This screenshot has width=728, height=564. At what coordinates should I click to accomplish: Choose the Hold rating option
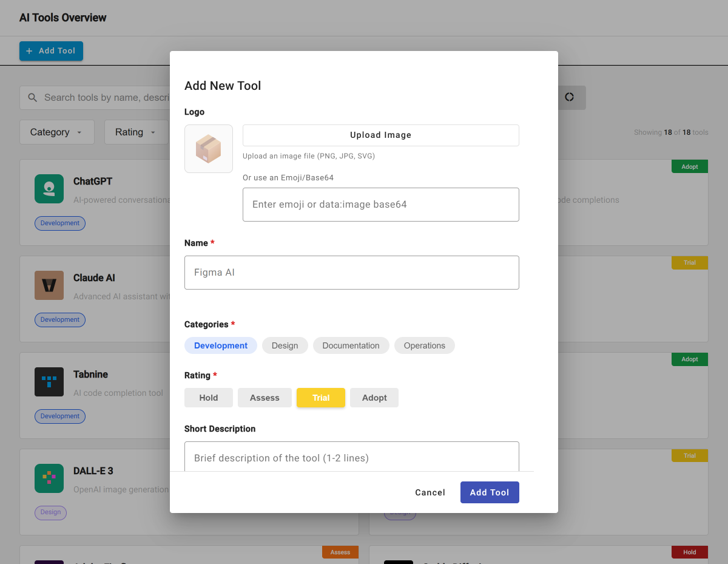(209, 398)
